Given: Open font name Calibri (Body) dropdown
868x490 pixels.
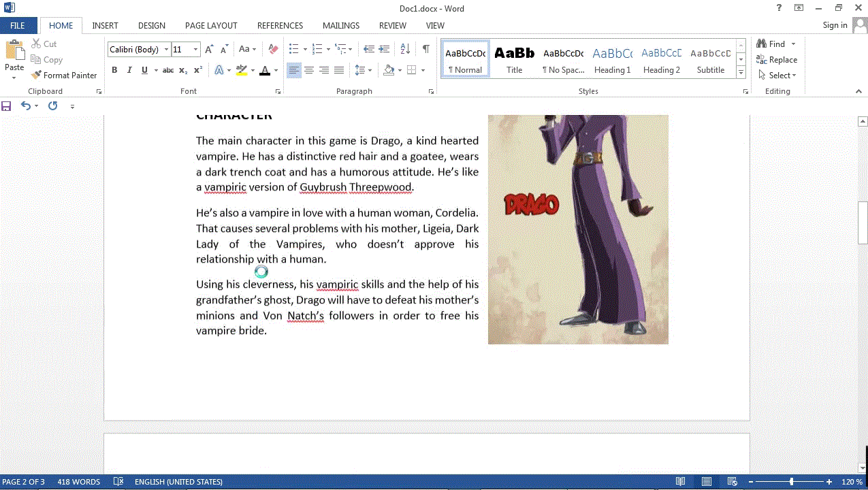Looking at the screenshot, I should click(166, 50).
